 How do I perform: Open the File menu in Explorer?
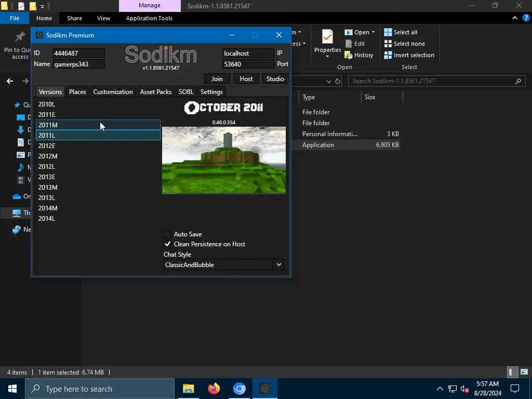point(15,18)
